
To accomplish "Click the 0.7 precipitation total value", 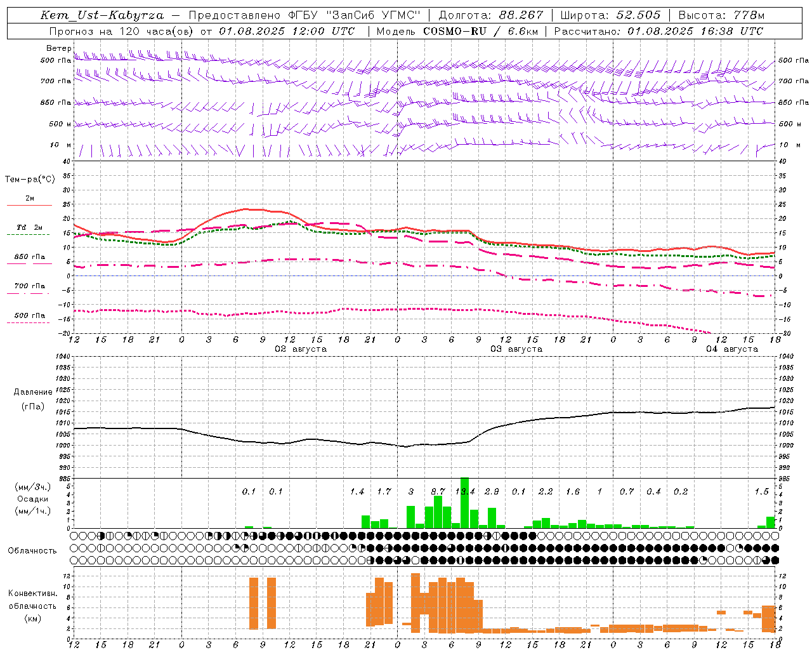I will point(627,492).
